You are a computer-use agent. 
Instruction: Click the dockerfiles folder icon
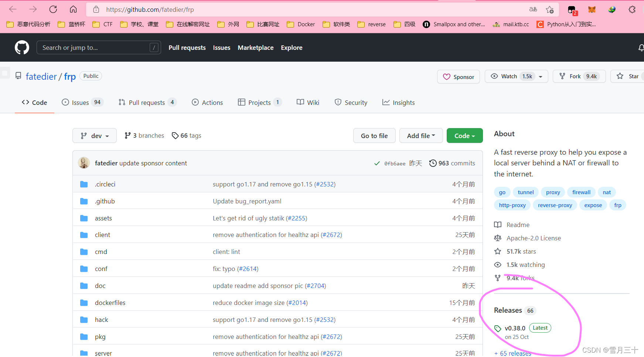coord(84,303)
